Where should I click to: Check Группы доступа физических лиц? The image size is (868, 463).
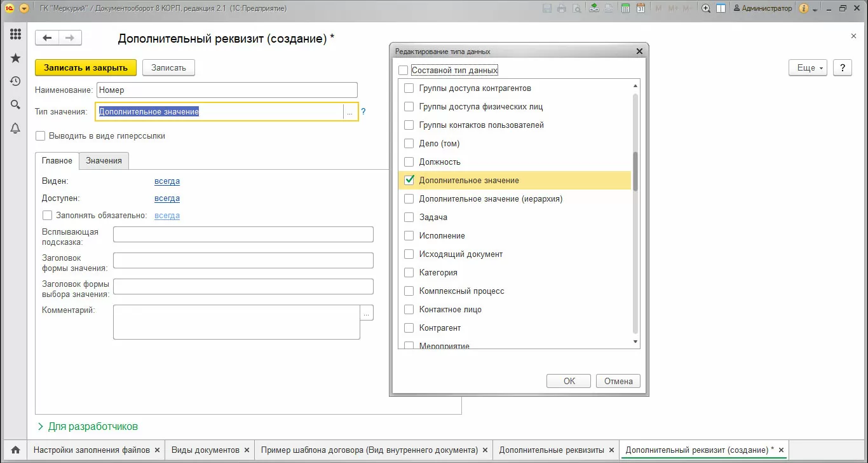click(409, 107)
